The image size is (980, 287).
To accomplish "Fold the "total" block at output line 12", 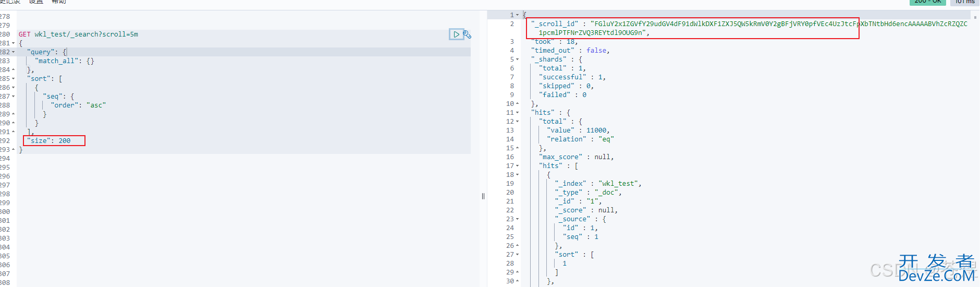I will click(x=517, y=122).
